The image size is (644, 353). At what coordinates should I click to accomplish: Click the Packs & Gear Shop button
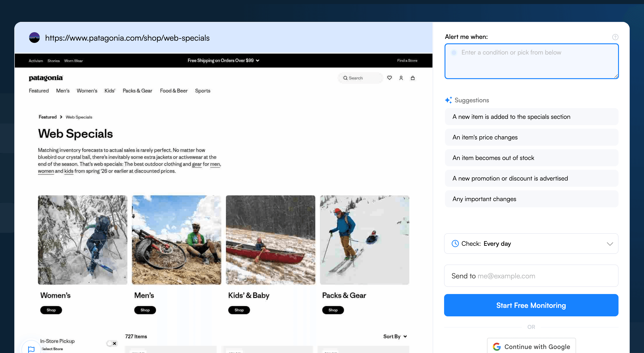333,310
